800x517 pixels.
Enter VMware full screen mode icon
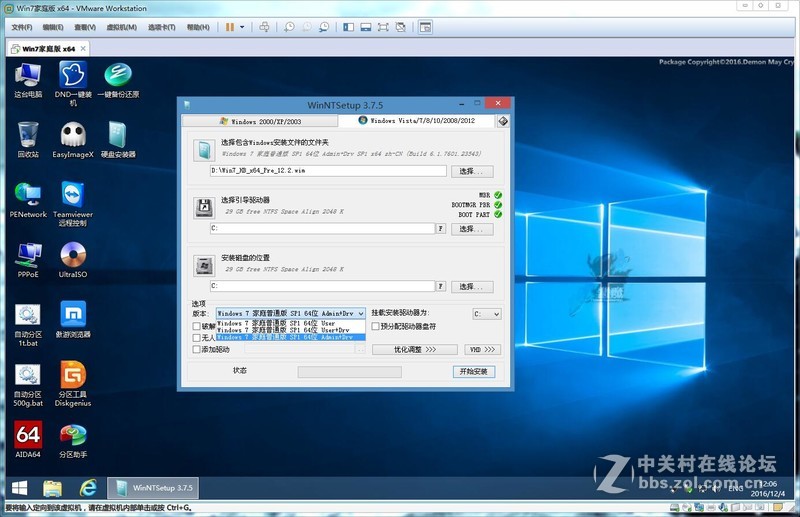pyautogui.click(x=383, y=27)
